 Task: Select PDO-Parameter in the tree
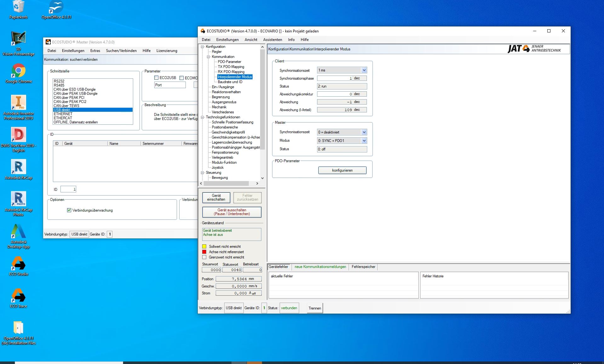tap(229, 62)
